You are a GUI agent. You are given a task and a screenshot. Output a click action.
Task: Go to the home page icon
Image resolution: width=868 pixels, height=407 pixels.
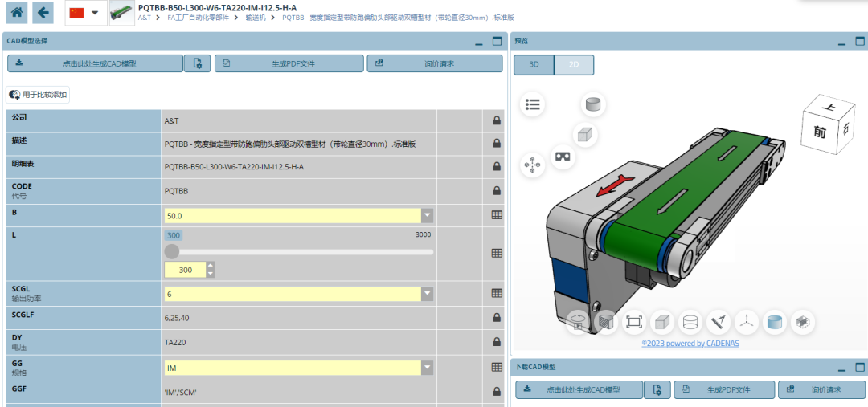coord(17,13)
